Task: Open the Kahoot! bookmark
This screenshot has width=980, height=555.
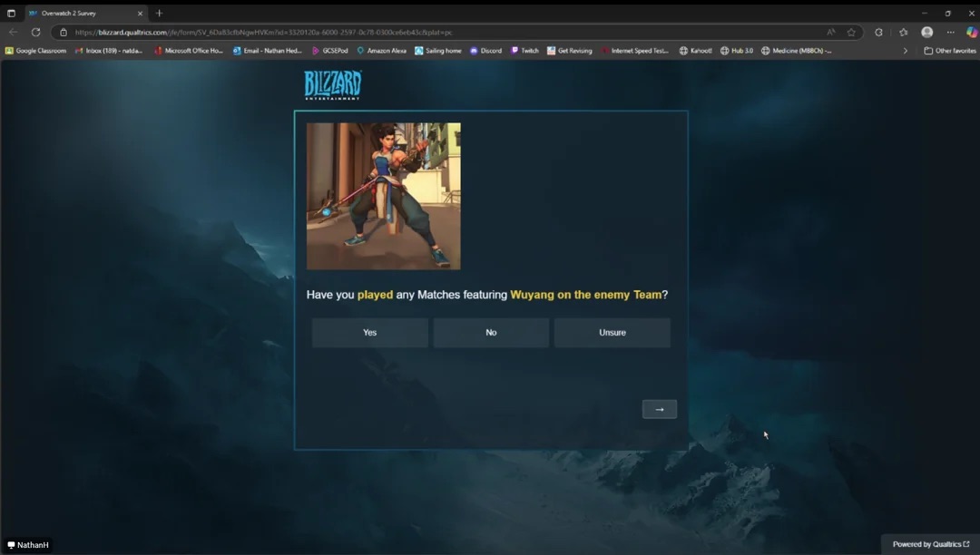Action: coord(696,51)
